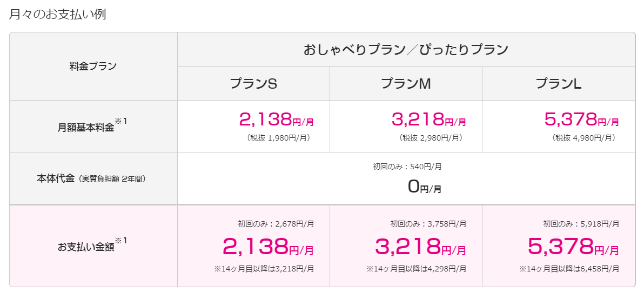Click the 税抜 4,980円/月 note
This screenshot has height=292, width=644.
click(584, 138)
